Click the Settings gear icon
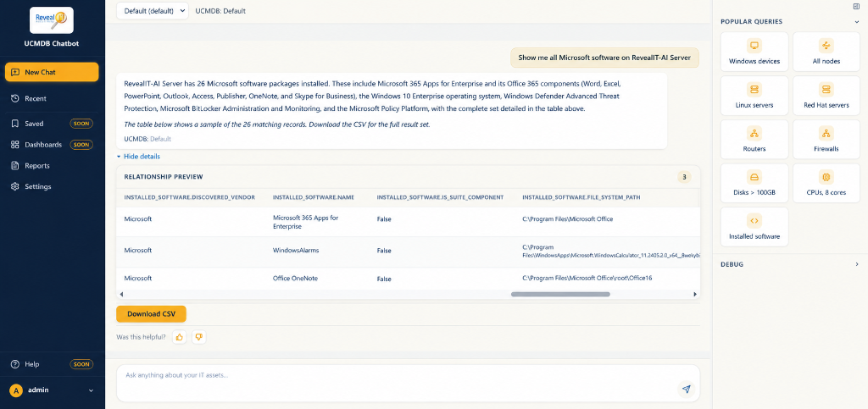 click(x=15, y=187)
